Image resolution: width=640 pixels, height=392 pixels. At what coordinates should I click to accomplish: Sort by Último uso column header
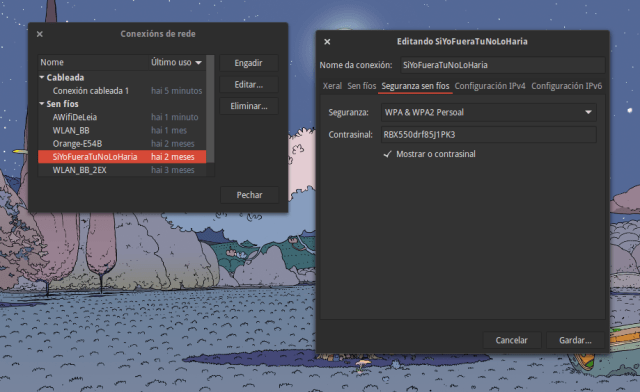(x=177, y=62)
